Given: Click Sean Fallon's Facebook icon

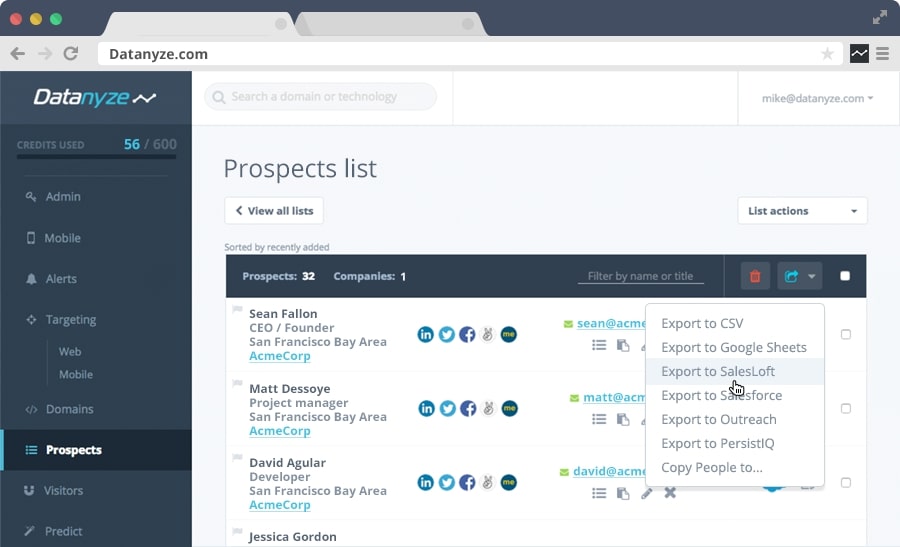Looking at the screenshot, I should [x=467, y=335].
